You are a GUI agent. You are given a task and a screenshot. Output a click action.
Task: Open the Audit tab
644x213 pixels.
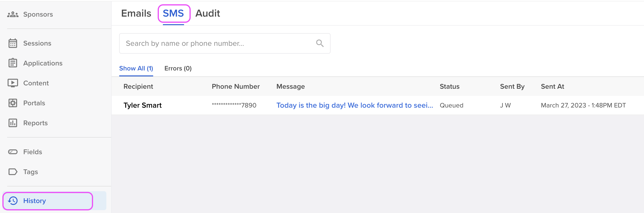[208, 13]
